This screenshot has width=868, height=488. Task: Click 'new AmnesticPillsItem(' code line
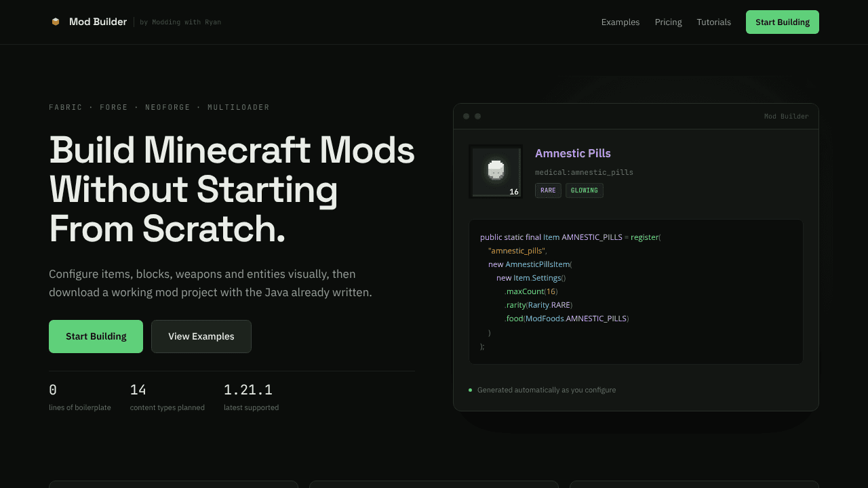pyautogui.click(x=530, y=264)
